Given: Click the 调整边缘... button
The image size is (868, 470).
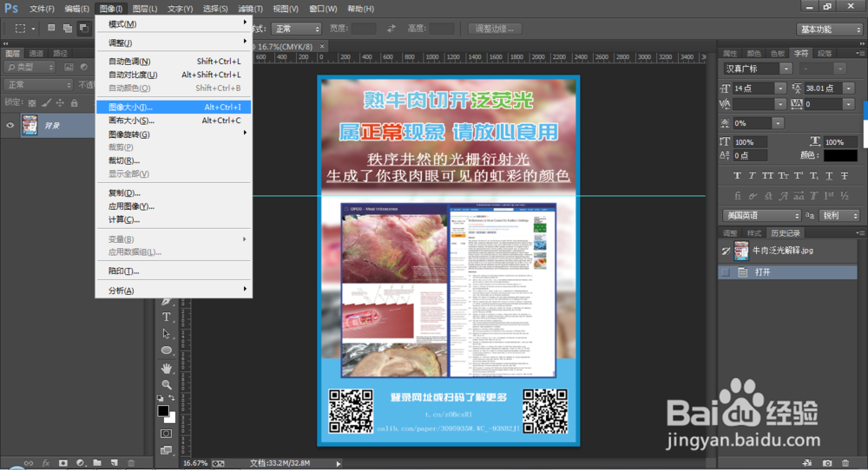Looking at the screenshot, I should point(495,29).
